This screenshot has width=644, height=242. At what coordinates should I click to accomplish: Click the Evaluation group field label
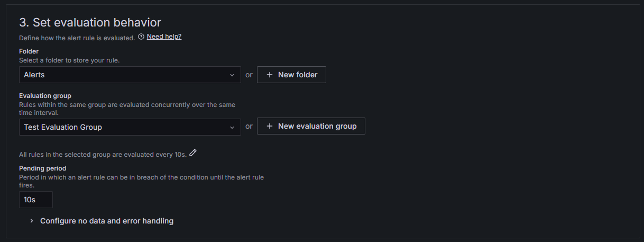pos(45,96)
